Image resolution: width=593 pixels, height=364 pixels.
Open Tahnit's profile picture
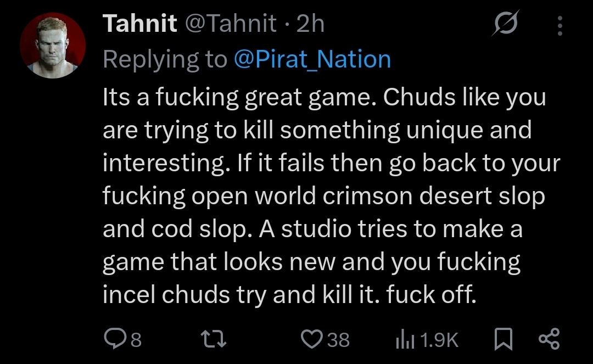click(x=53, y=46)
